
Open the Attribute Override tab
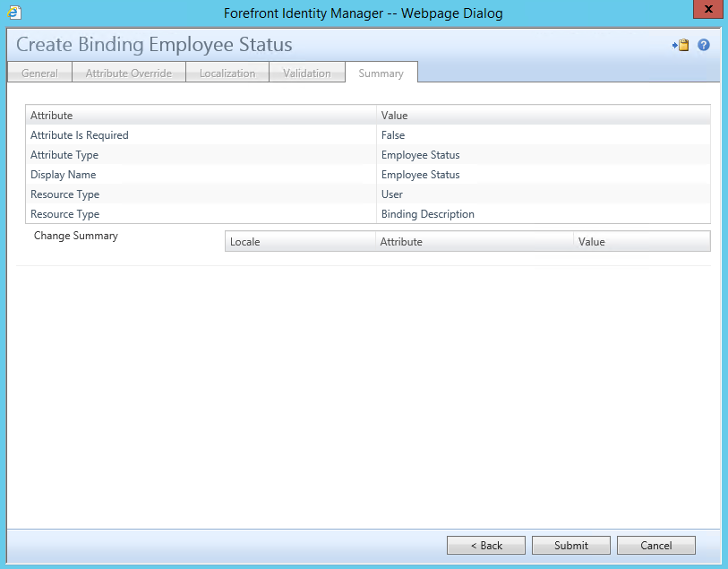(x=129, y=73)
